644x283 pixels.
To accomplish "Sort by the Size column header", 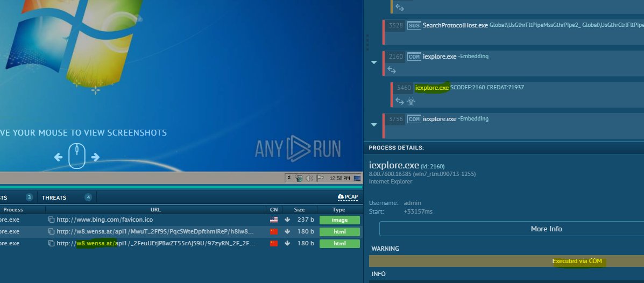I will point(300,209).
